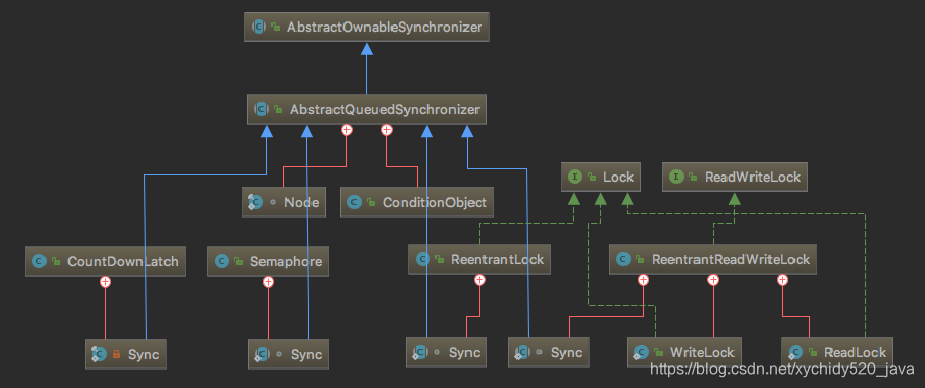Select the CountDownLatch class label
The height and width of the screenshot is (388, 925).
pyautogui.click(x=123, y=261)
